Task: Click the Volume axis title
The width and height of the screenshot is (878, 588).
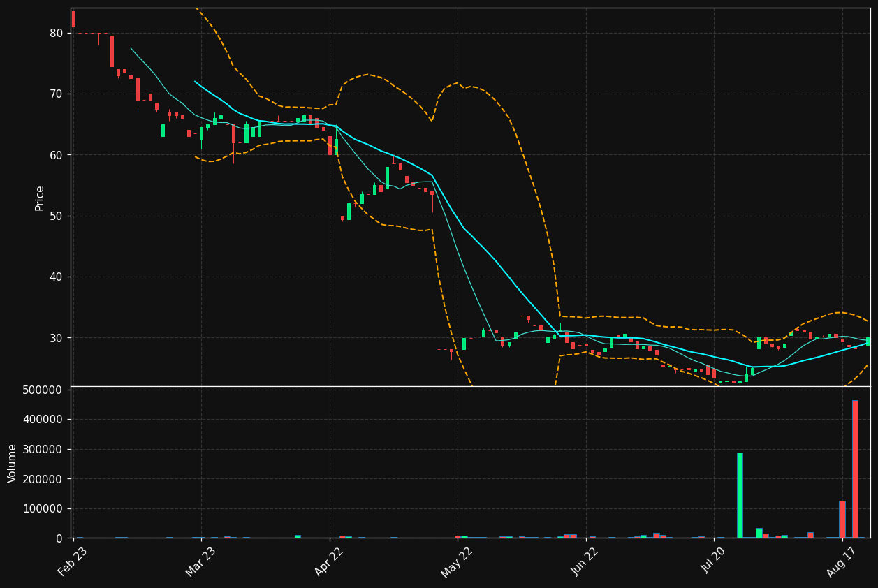Action: click(13, 463)
